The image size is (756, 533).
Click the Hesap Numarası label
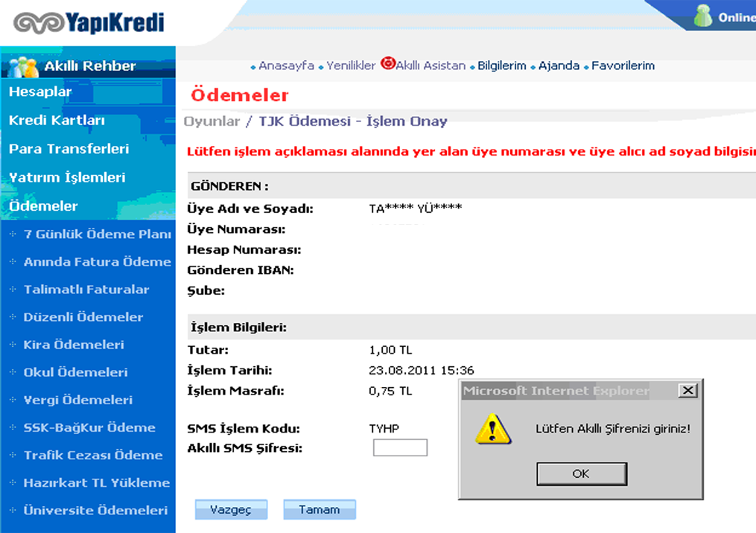point(244,249)
